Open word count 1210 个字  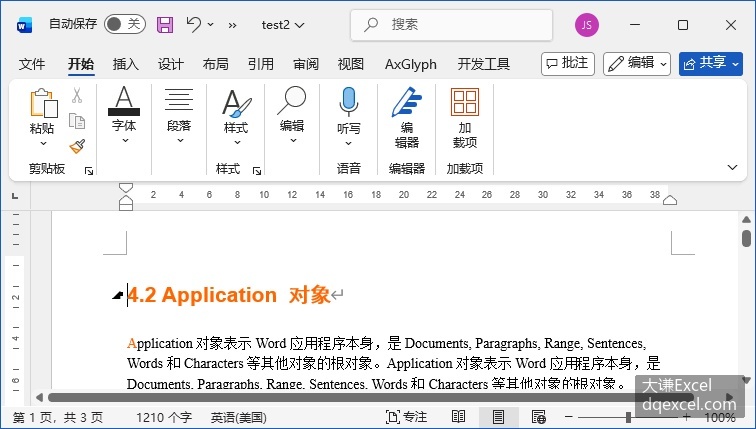[x=164, y=417]
